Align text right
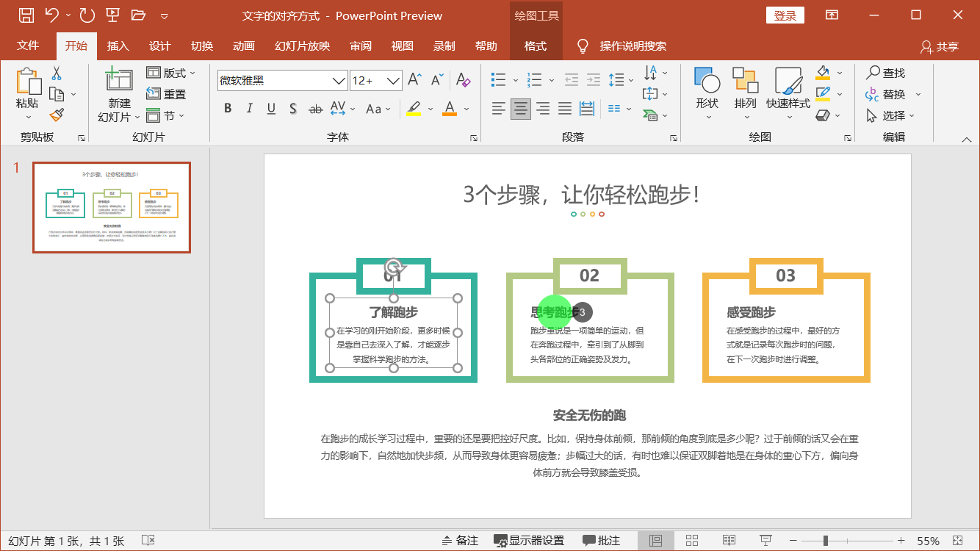This screenshot has height=551, width=980. click(543, 109)
